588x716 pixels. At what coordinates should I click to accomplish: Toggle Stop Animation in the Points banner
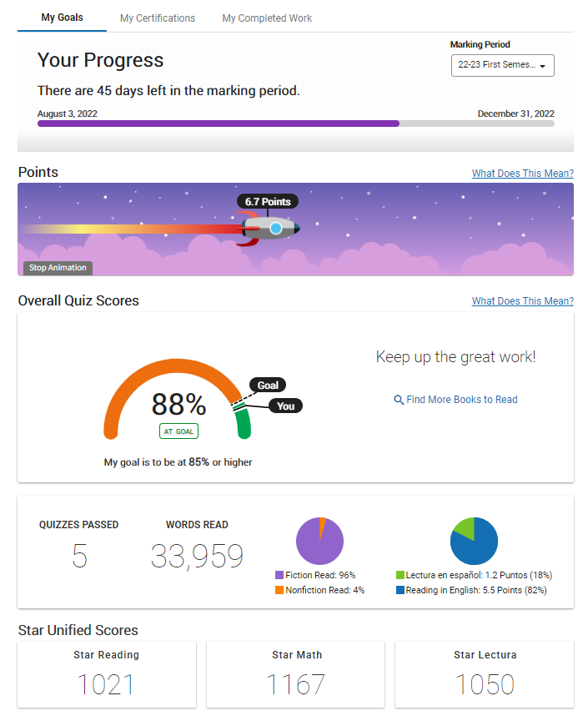pos(58,268)
